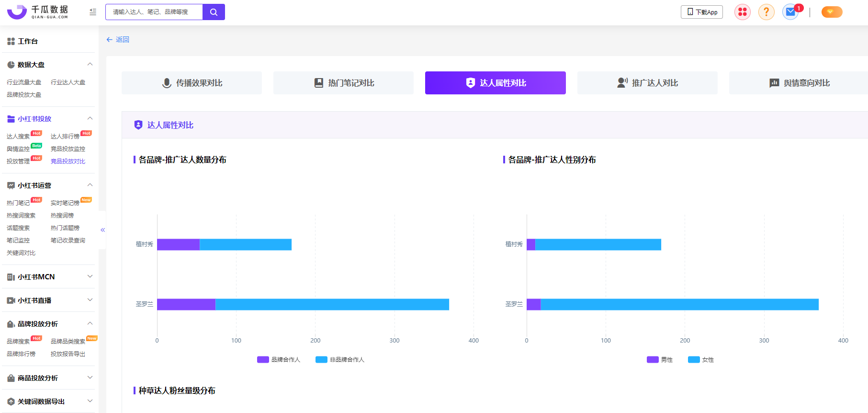Open 达人搜索 link
868x413 pixels.
pyautogui.click(x=18, y=137)
